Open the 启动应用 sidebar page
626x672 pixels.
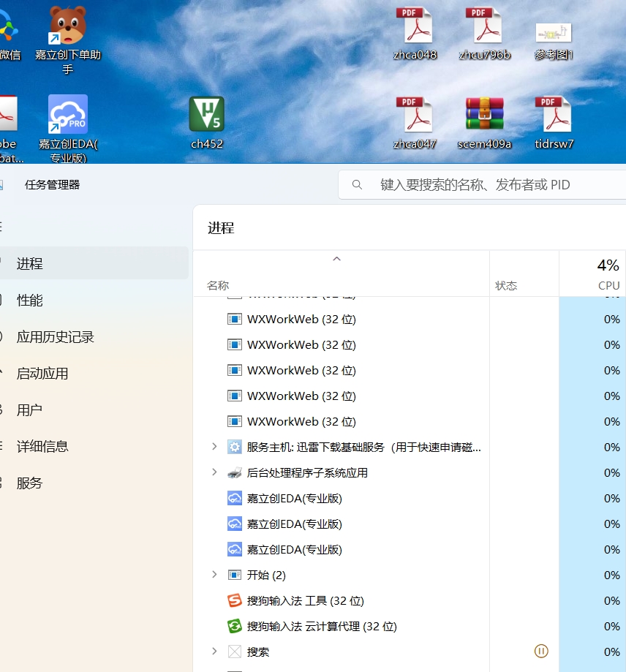click(42, 374)
